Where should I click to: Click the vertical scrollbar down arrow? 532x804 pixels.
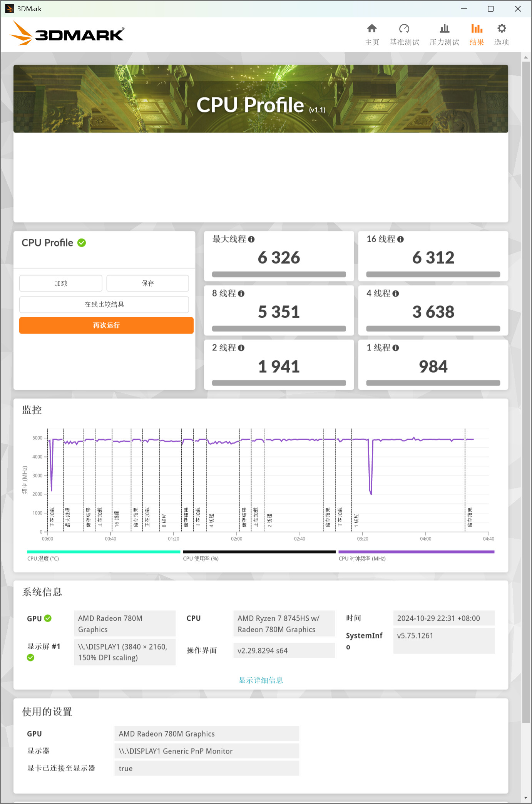point(526,798)
